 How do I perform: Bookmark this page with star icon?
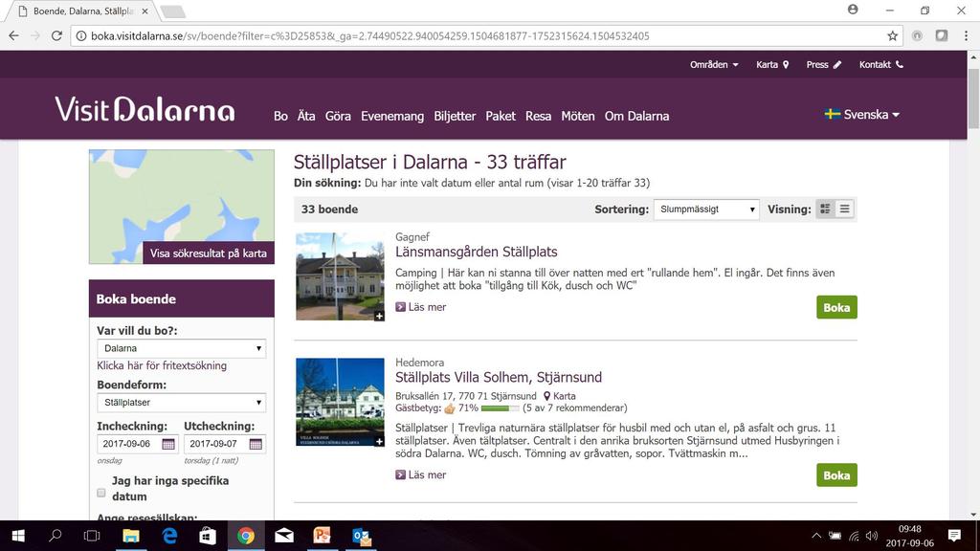tap(893, 36)
